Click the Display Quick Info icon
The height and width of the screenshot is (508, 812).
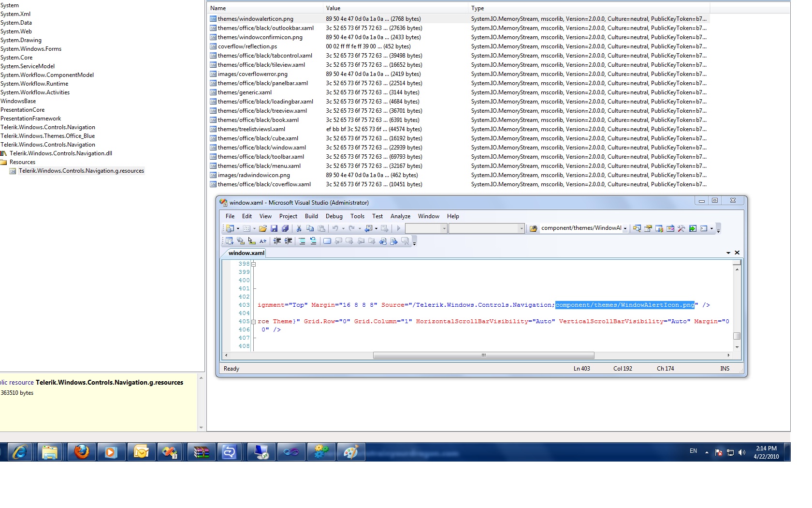[x=252, y=241]
